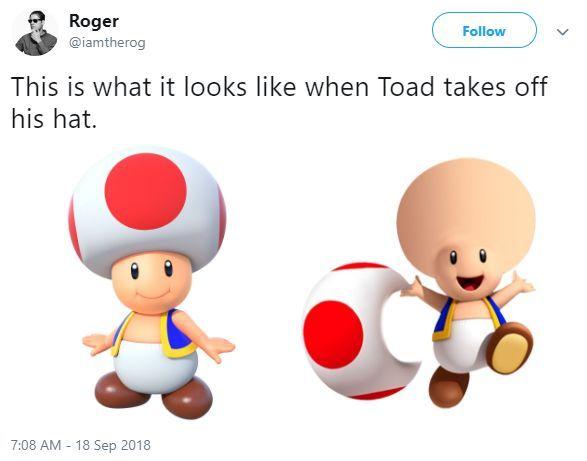Click the hatless Toad's open mouth
Image resolution: width=587 pixels, height=461 pixels.
(469, 283)
